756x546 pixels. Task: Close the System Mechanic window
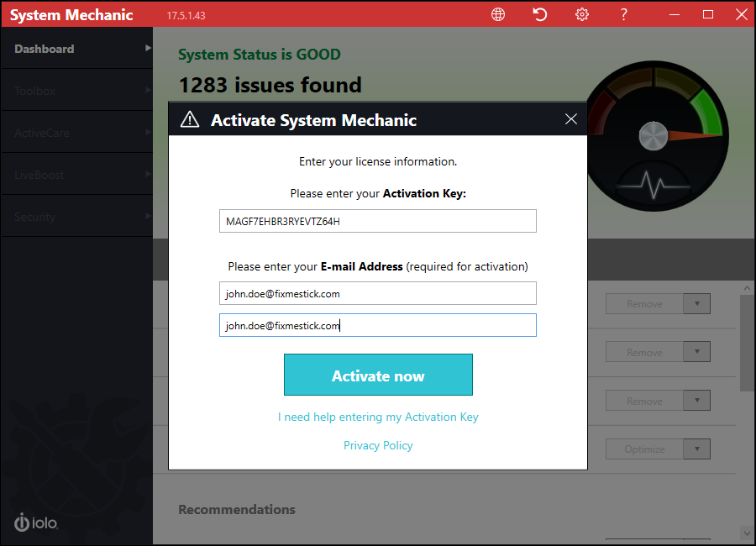(742, 14)
